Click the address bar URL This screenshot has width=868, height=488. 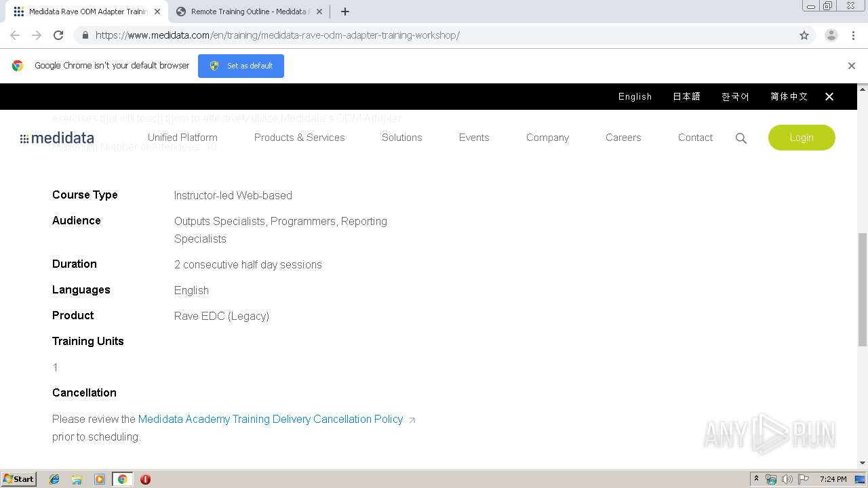277,35
